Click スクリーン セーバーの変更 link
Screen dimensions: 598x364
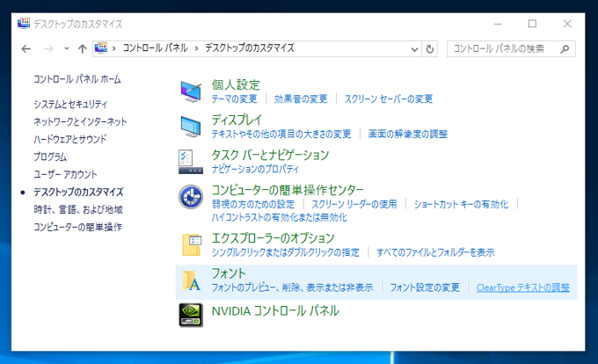tap(389, 99)
